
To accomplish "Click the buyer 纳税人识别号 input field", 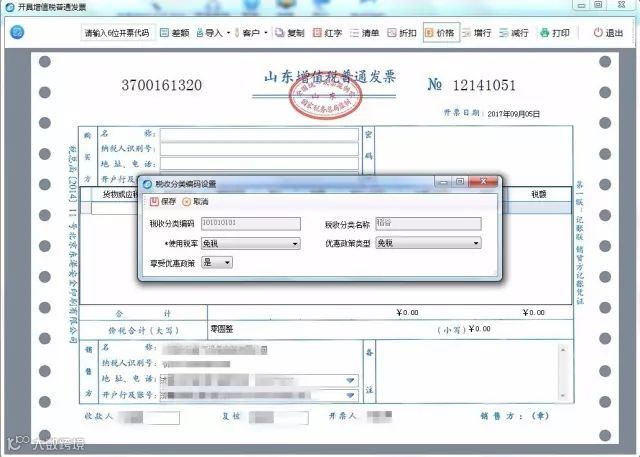I will pos(259,149).
